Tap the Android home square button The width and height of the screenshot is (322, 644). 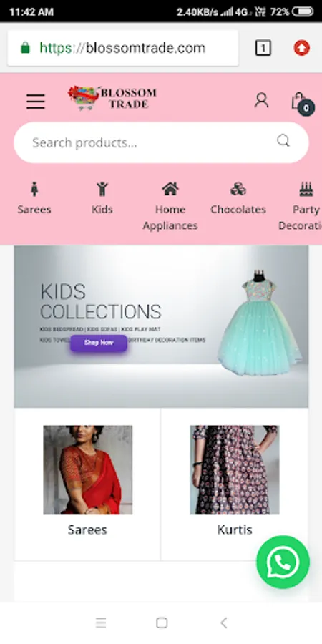coord(162,623)
